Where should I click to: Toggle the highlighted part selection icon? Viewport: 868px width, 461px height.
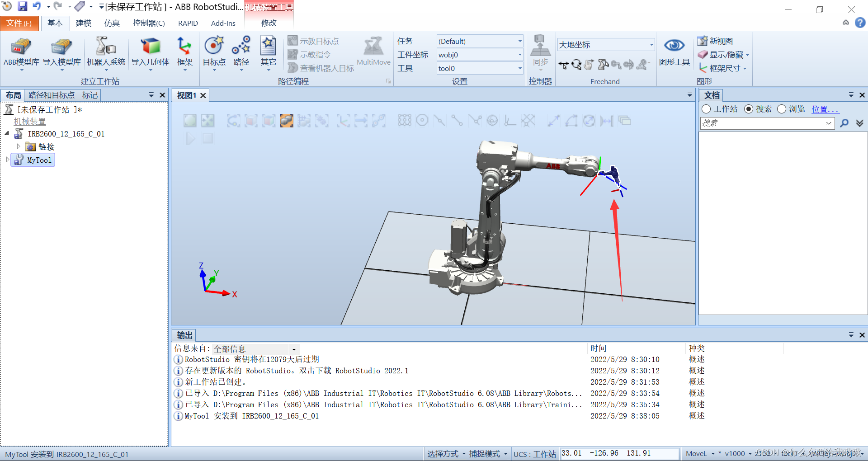coord(286,120)
